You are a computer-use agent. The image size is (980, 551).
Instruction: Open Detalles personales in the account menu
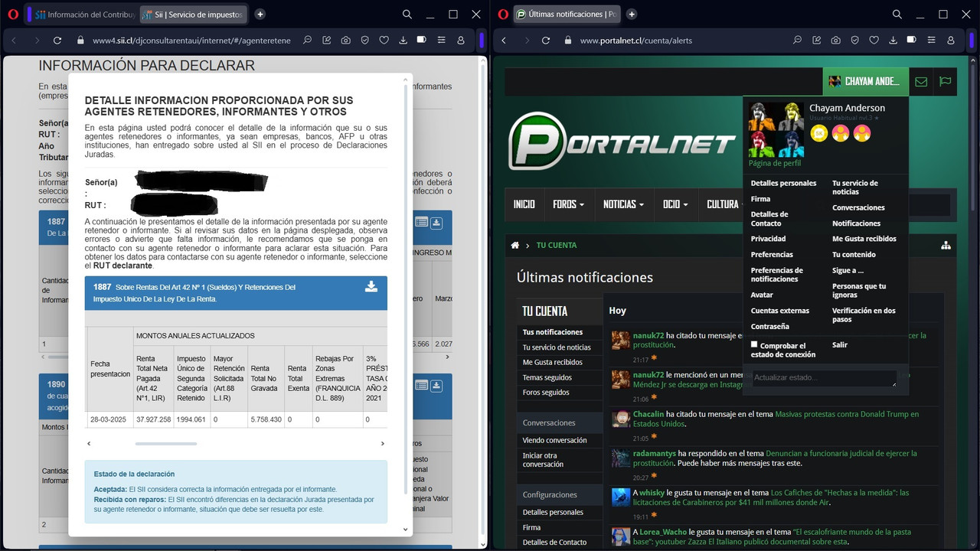783,183
